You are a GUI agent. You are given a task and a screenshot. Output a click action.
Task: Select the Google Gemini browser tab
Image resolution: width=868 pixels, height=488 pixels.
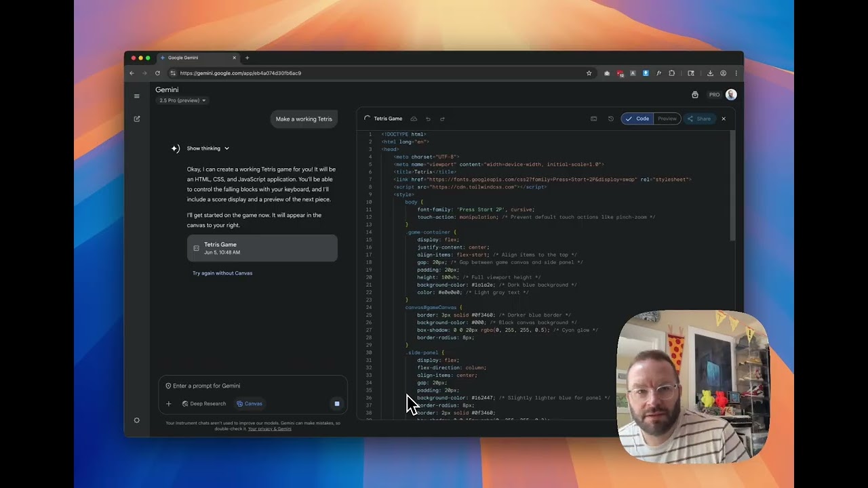click(x=198, y=58)
